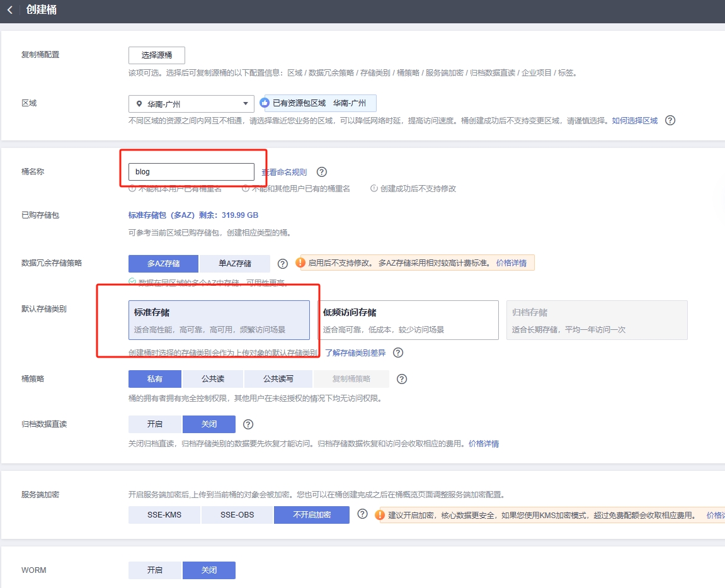The height and width of the screenshot is (588, 725).
Task: Click the back arrow beside 创建桶
Action: tap(9, 10)
